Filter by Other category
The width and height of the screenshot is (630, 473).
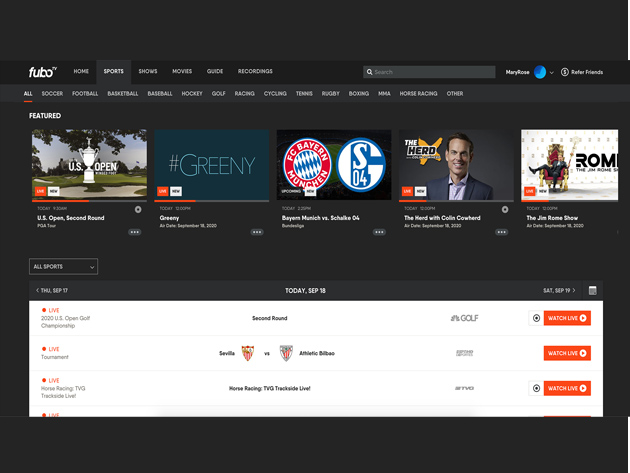(x=455, y=94)
